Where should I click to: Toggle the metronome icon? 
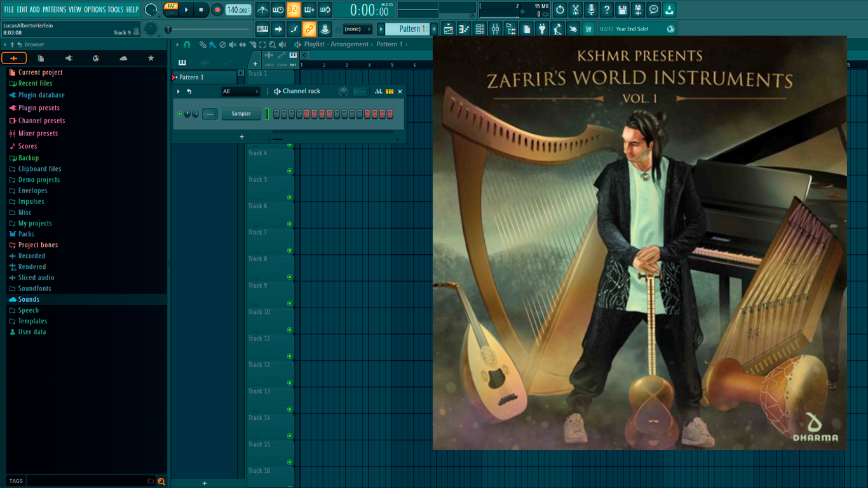pyautogui.click(x=262, y=10)
